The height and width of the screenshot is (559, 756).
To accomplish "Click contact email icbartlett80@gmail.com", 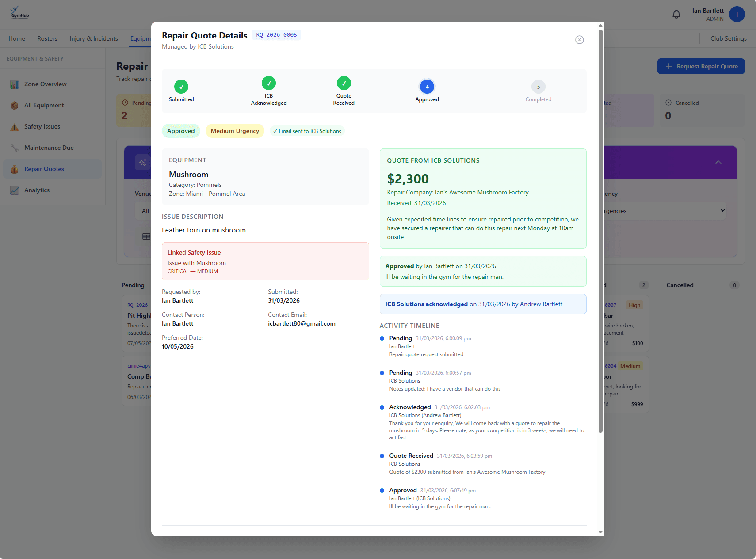I will coord(302,323).
